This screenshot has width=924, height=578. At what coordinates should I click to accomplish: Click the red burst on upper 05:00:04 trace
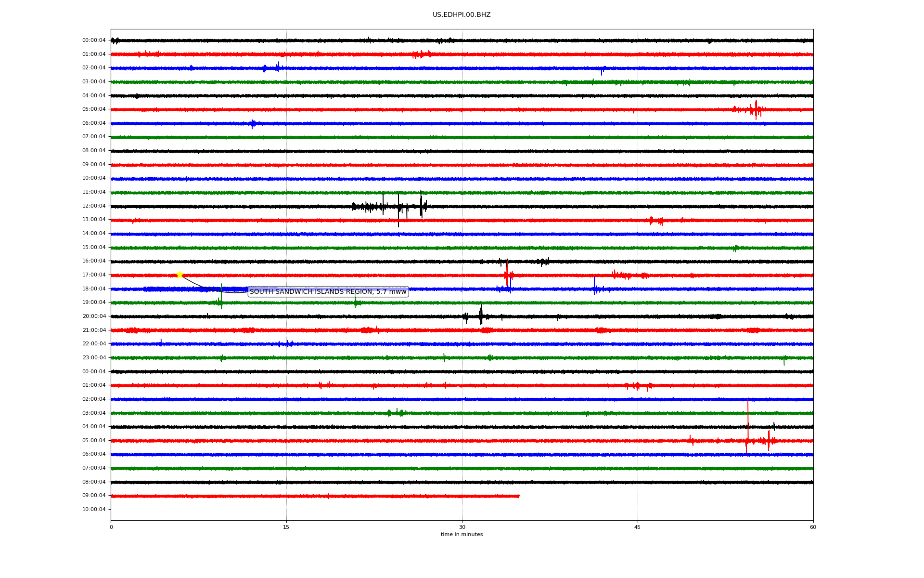[756, 109]
